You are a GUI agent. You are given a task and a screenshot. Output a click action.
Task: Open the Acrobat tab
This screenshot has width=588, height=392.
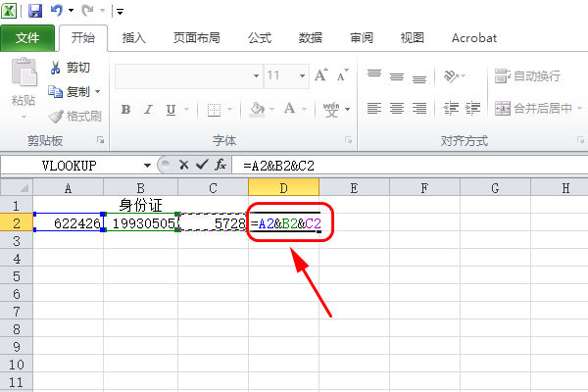point(474,38)
